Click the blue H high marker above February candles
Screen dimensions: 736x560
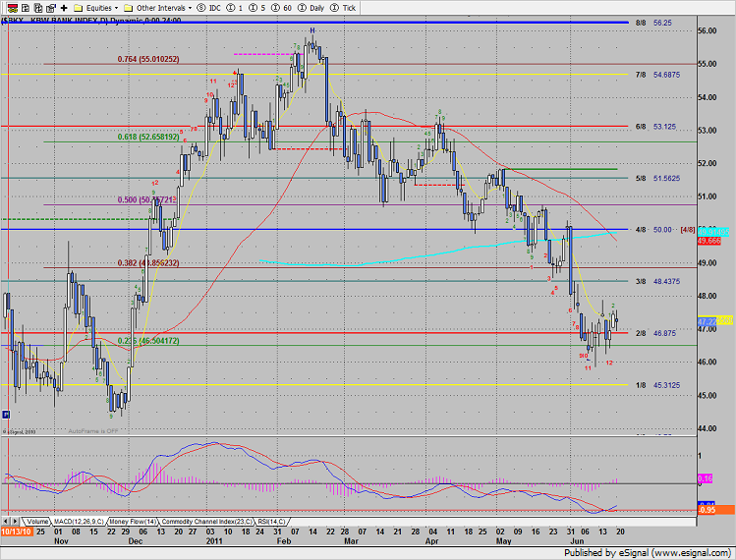click(312, 30)
